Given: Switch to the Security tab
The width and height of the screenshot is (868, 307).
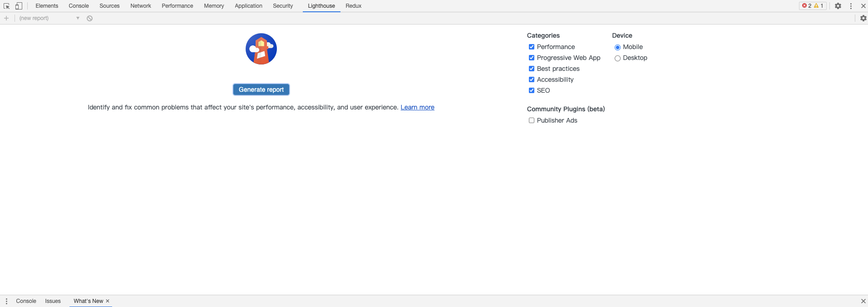Looking at the screenshot, I should coord(283,6).
